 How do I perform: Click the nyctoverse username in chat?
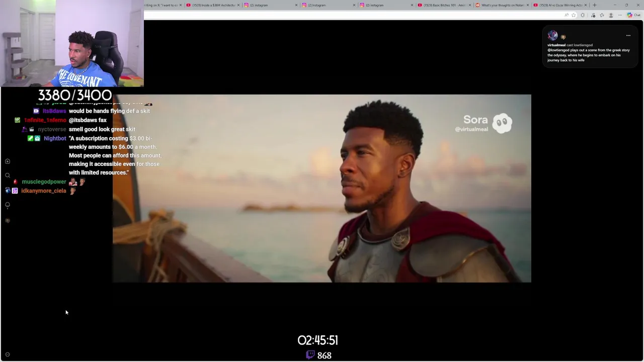pos(52,129)
